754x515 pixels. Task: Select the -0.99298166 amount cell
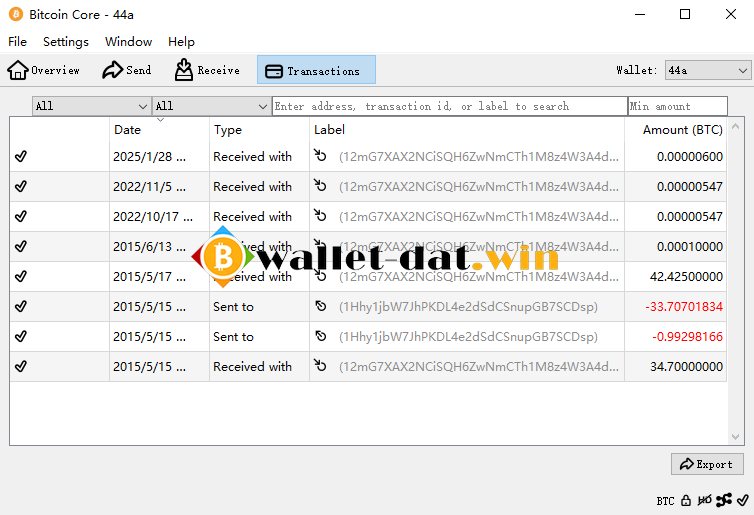(676, 336)
